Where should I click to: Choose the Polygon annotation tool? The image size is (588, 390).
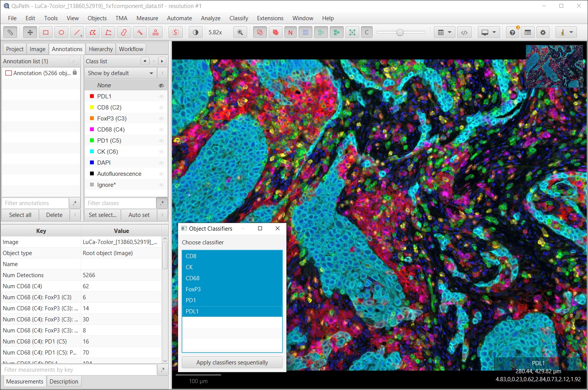(x=93, y=32)
